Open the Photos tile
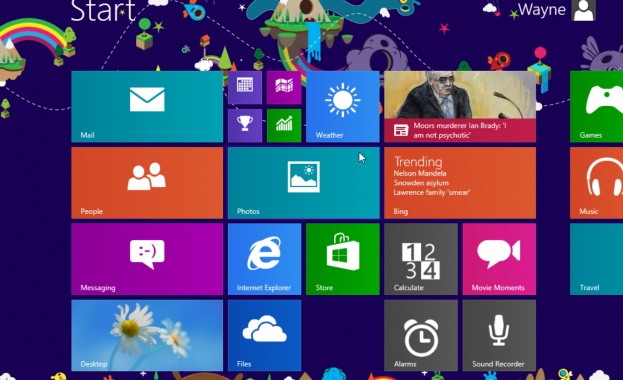 (x=304, y=183)
